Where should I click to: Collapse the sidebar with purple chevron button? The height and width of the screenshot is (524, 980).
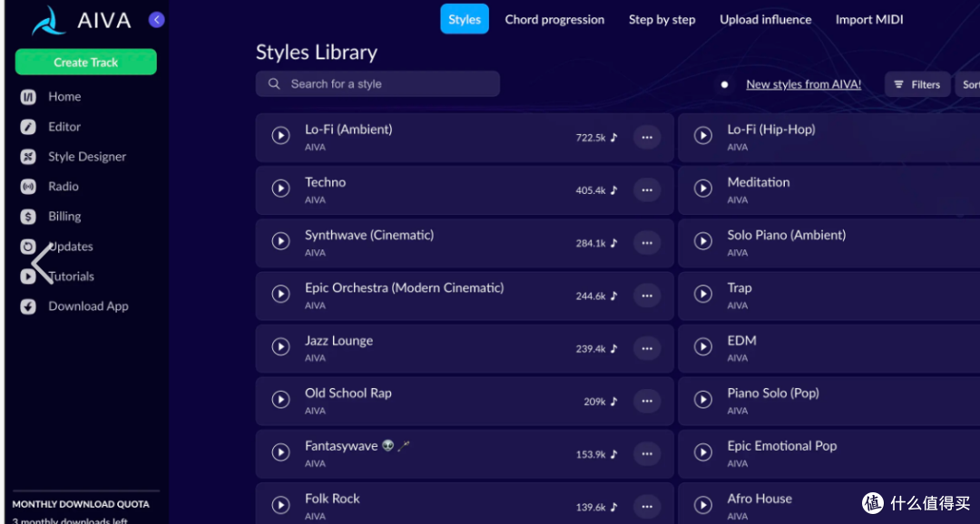tap(156, 20)
